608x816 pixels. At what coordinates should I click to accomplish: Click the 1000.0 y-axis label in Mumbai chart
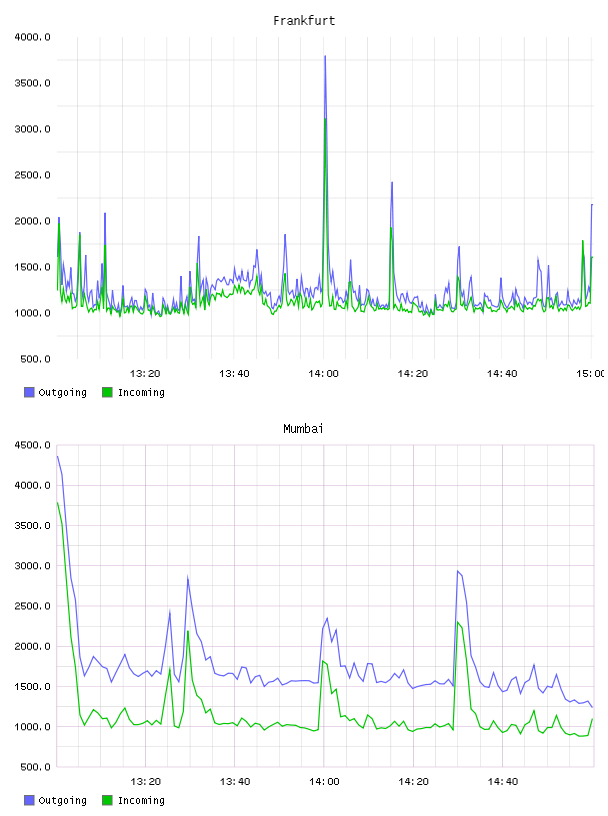tap(32, 727)
